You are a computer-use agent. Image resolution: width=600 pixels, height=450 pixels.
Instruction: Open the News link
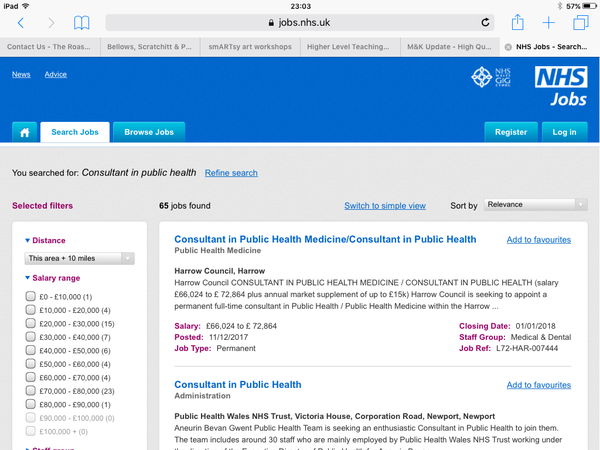[x=21, y=74]
